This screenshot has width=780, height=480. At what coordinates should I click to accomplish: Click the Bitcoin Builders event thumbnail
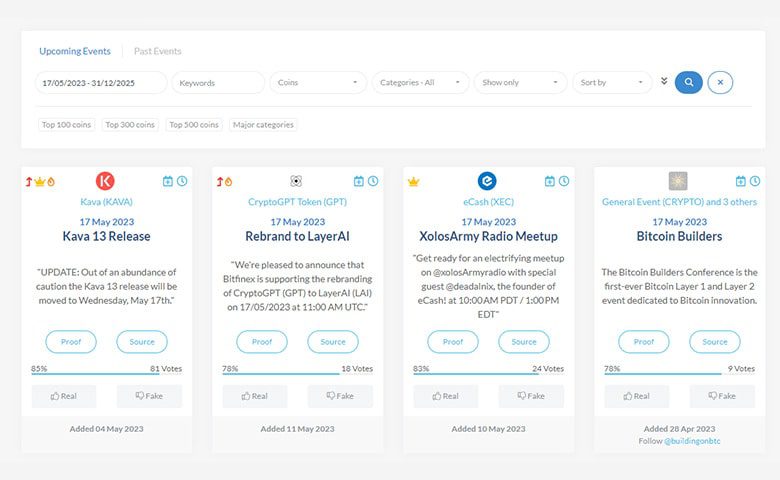678,181
